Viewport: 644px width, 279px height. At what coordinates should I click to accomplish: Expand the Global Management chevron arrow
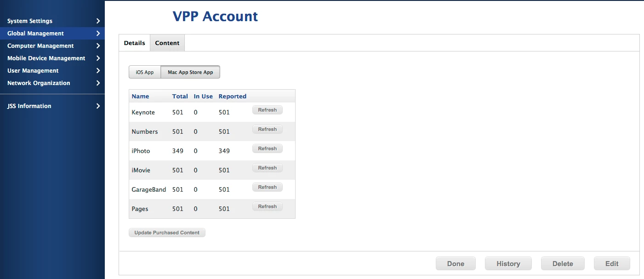pos(98,34)
